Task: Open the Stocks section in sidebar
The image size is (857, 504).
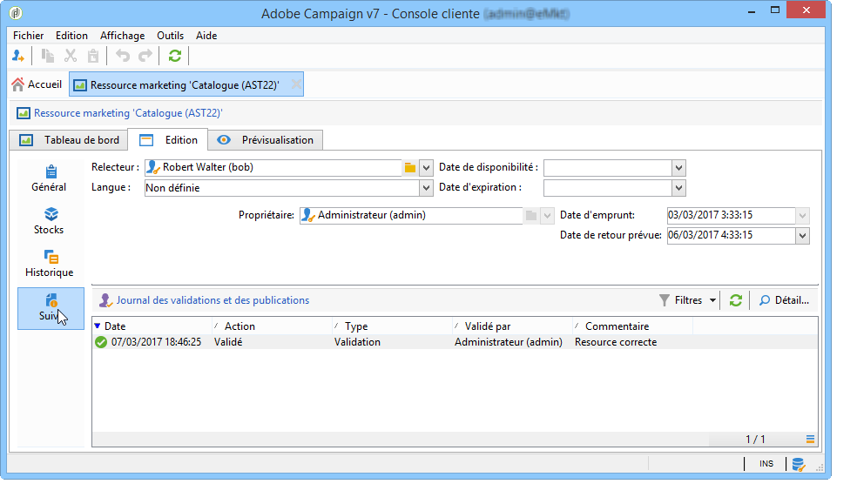Action: pyautogui.click(x=49, y=221)
